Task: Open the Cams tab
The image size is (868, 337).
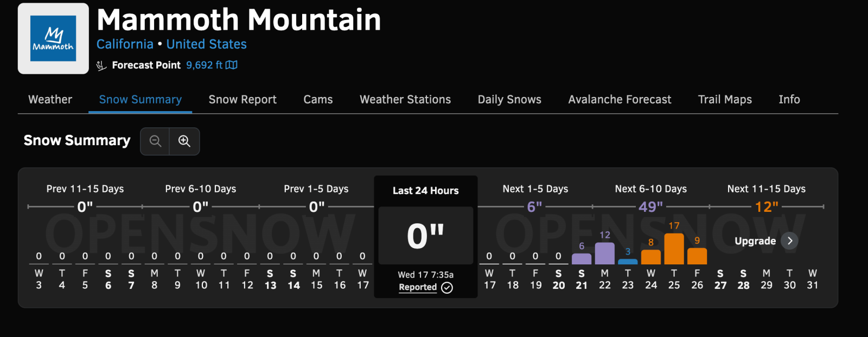Action: pyautogui.click(x=318, y=100)
